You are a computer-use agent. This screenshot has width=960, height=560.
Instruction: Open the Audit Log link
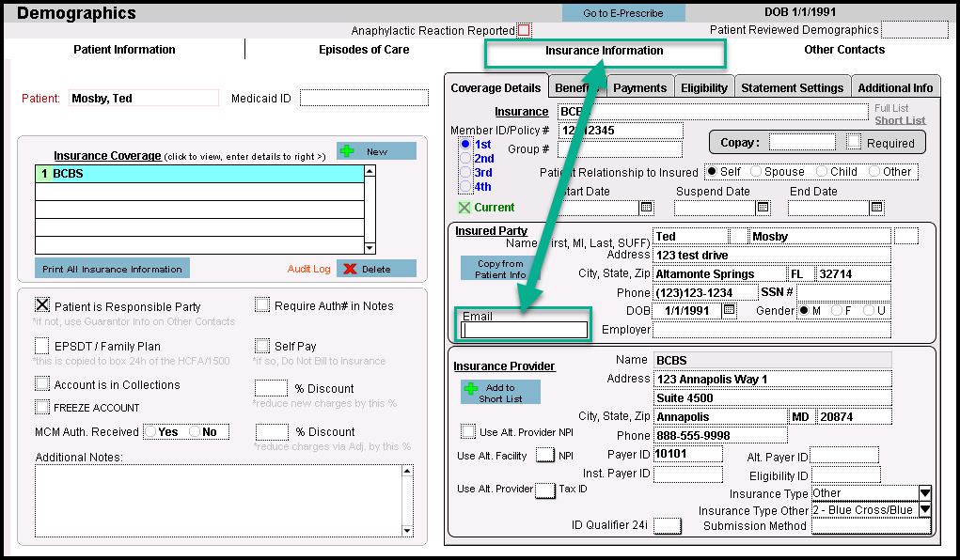(x=308, y=269)
